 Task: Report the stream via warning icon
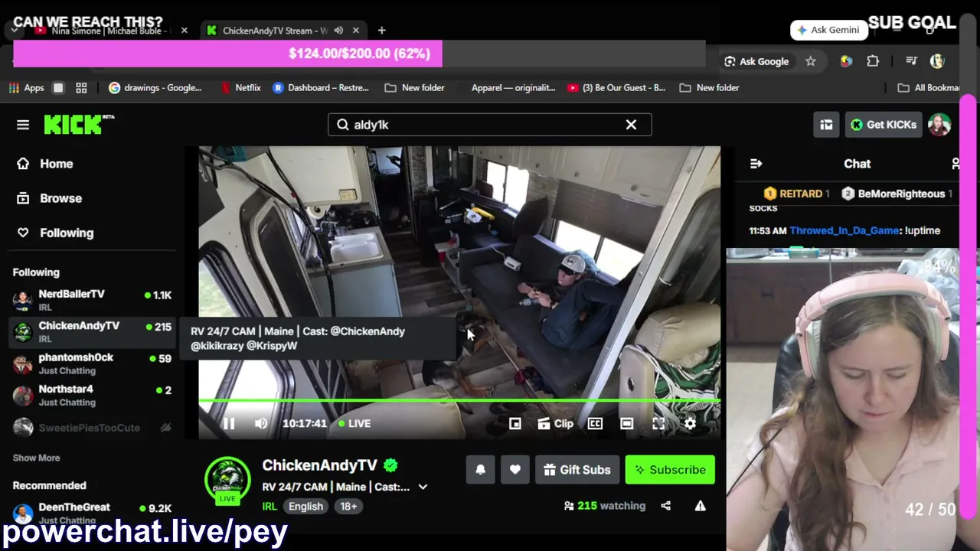(x=700, y=506)
